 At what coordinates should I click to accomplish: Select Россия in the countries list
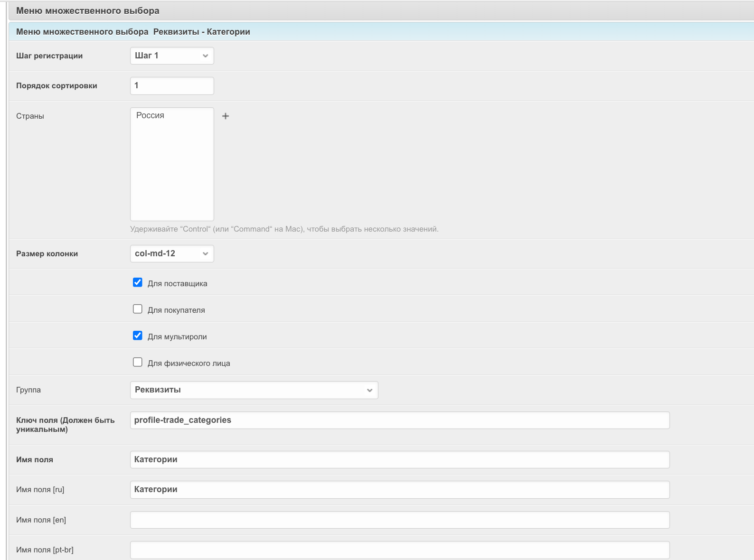pyautogui.click(x=151, y=115)
